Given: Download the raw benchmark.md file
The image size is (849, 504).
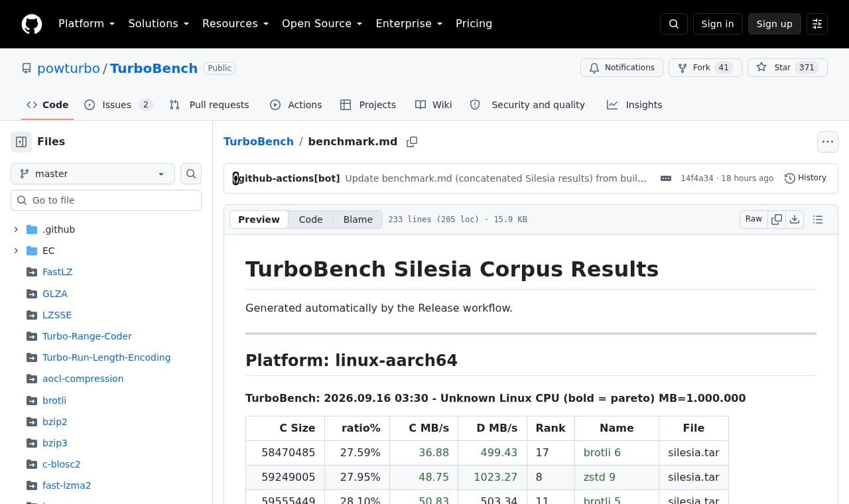Looking at the screenshot, I should point(795,220).
